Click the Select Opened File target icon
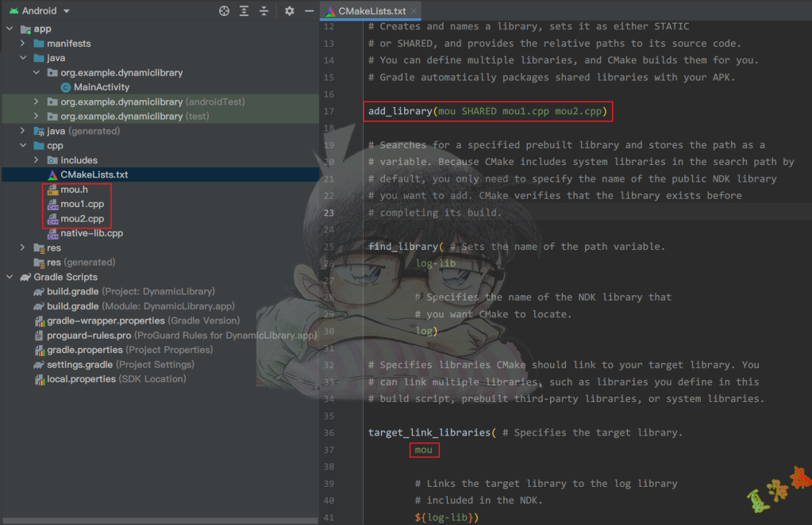The height and width of the screenshot is (525, 812). pyautogui.click(x=224, y=11)
